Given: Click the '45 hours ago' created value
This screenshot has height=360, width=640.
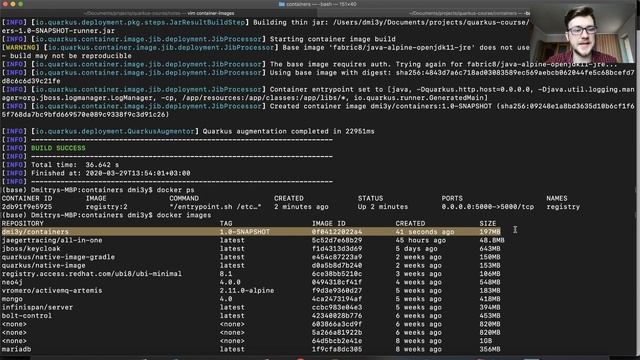Looking at the screenshot, I should coord(420,240).
